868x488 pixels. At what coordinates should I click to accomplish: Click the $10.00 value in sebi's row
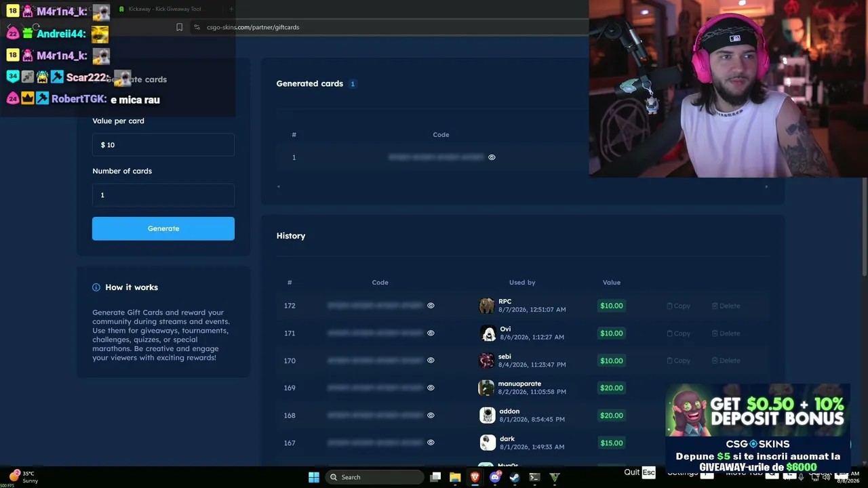611,361
